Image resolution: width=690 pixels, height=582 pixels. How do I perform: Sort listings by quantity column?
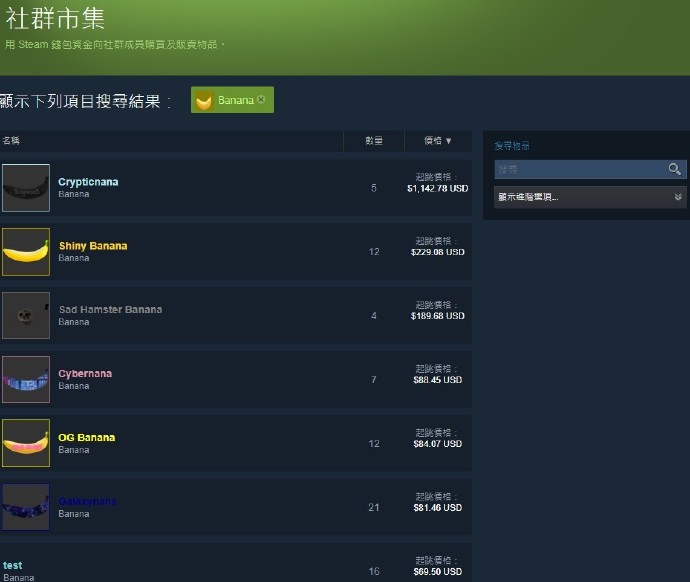[374, 141]
